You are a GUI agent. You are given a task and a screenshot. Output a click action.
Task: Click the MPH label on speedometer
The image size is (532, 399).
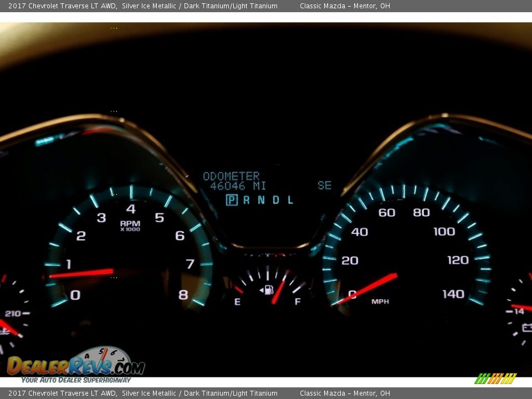coord(380,301)
